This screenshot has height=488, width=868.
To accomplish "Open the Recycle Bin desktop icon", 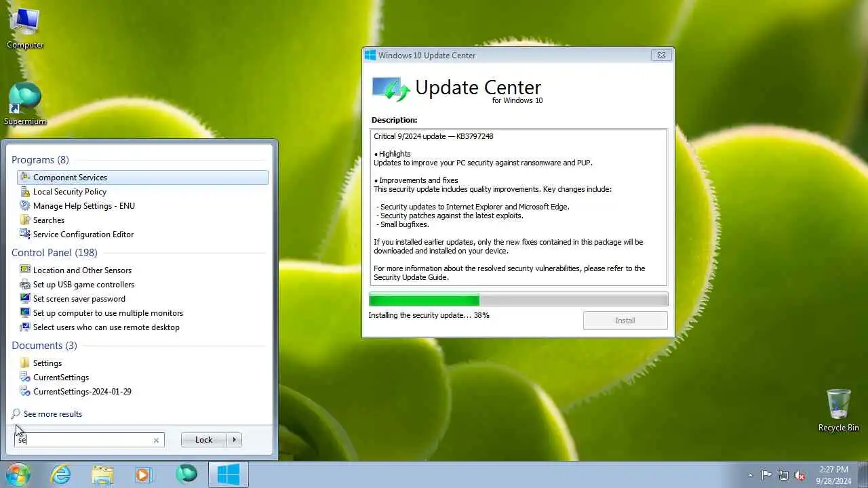I will click(839, 409).
